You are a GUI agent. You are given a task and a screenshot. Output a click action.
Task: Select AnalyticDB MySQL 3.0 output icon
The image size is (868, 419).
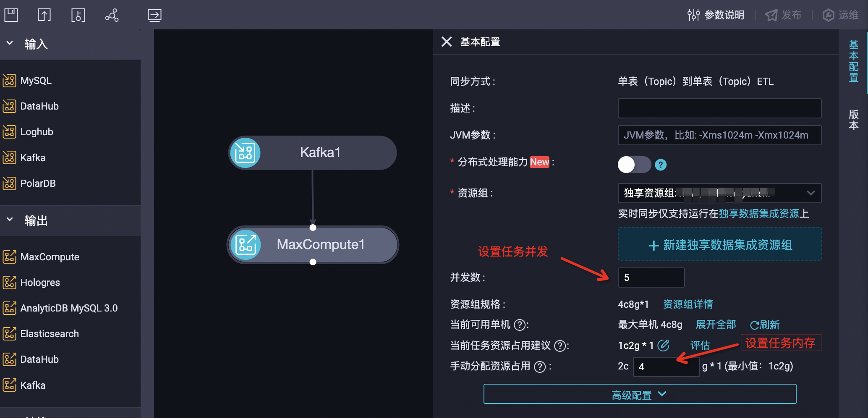9,308
